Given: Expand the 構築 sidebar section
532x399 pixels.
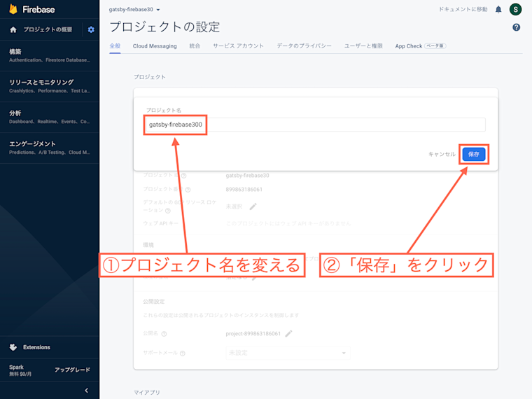Looking at the screenshot, I should point(50,55).
